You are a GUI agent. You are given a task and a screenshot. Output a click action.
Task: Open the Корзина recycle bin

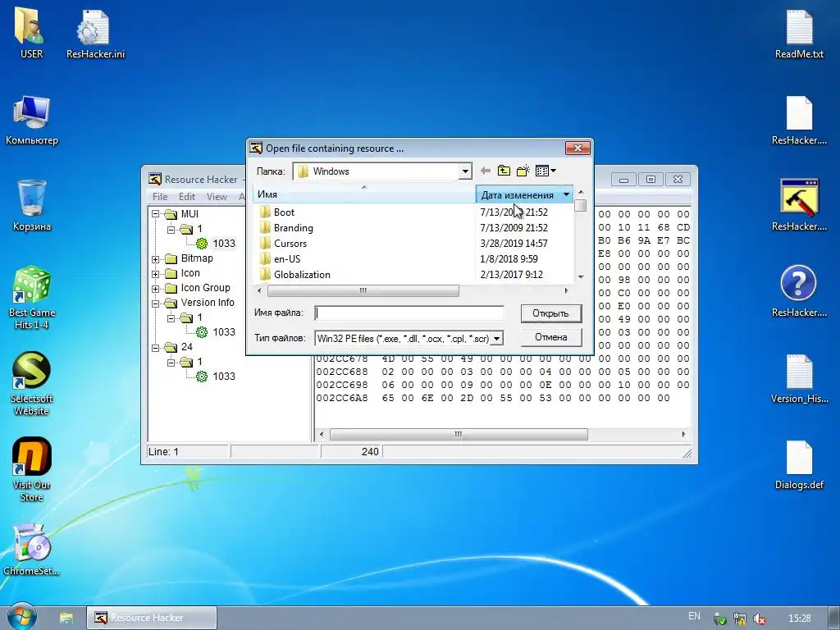click(x=32, y=204)
